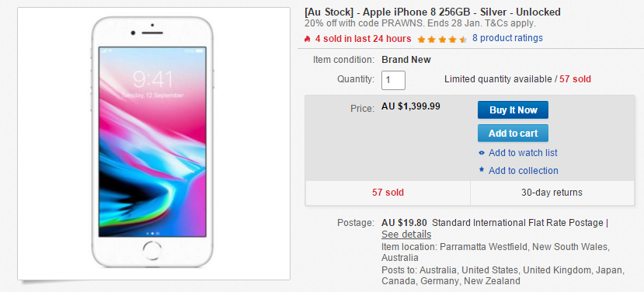Click Add to collection link
644x292 pixels.
[x=524, y=170]
